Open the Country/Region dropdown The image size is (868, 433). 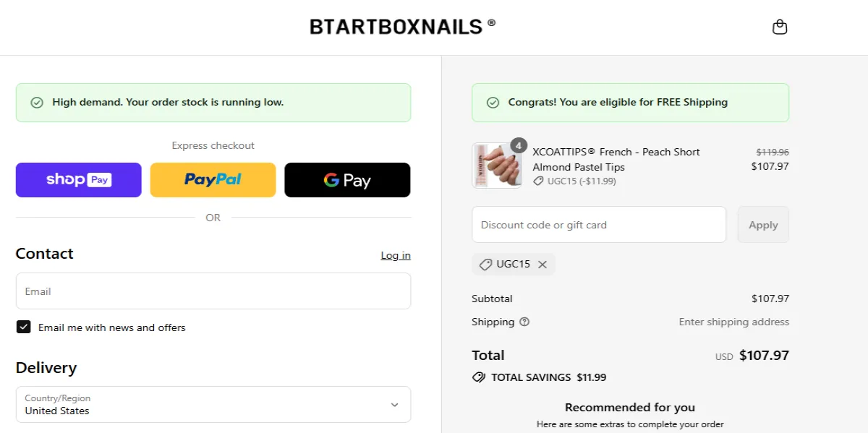(x=213, y=404)
